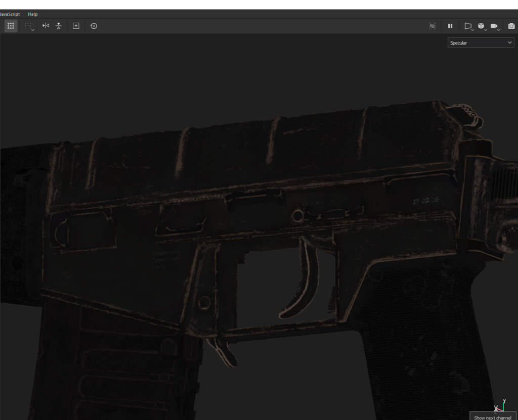Click the circled reset icon on toolbar

(x=94, y=26)
